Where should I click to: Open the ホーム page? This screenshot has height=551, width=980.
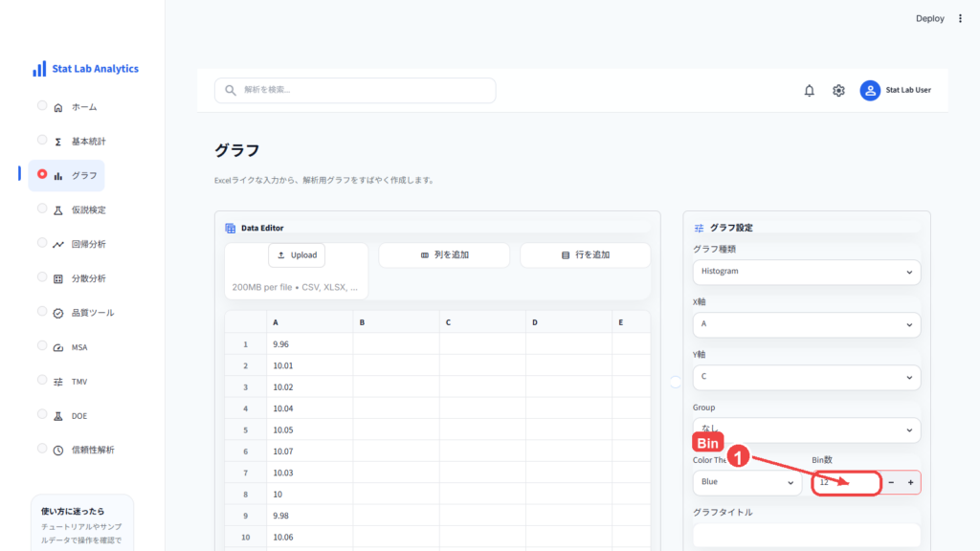coord(84,107)
